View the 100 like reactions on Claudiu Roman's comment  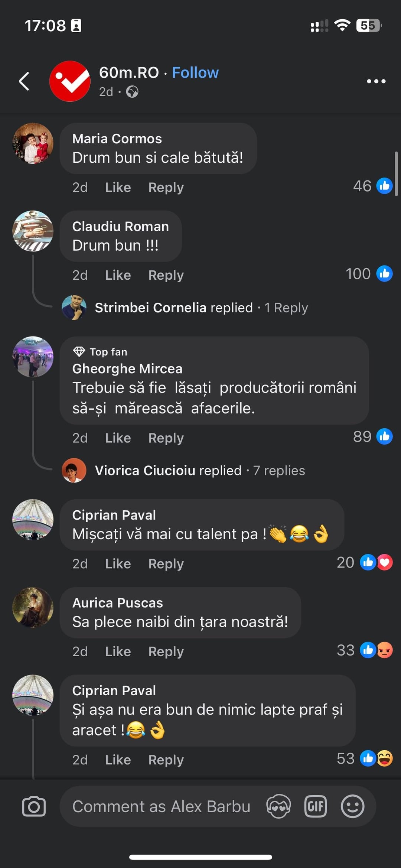(x=369, y=274)
